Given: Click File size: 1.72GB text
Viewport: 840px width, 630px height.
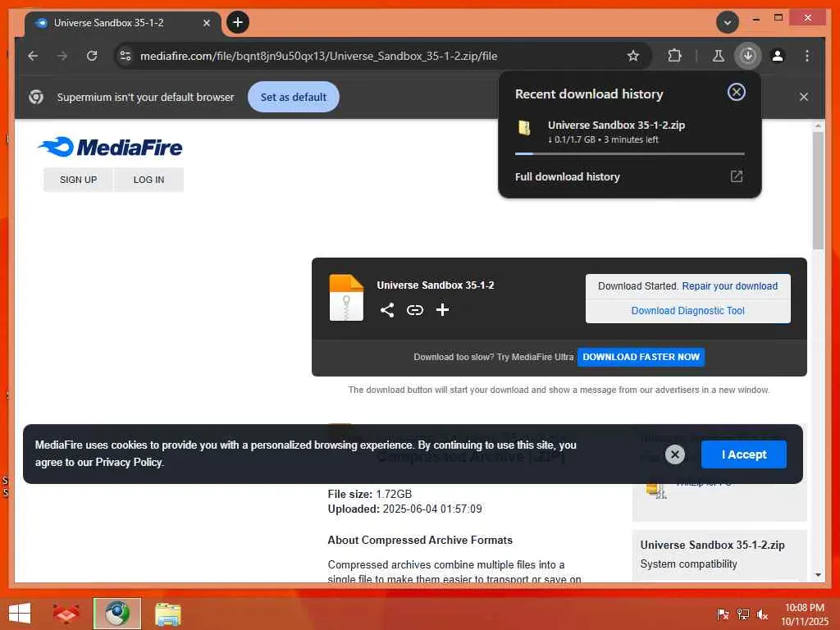Looking at the screenshot, I should [x=370, y=494].
